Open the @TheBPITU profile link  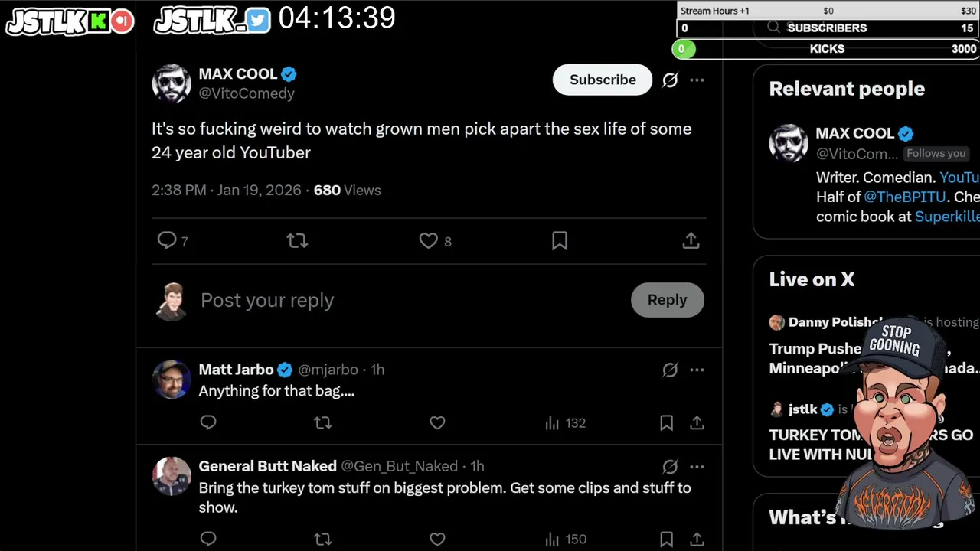point(904,197)
